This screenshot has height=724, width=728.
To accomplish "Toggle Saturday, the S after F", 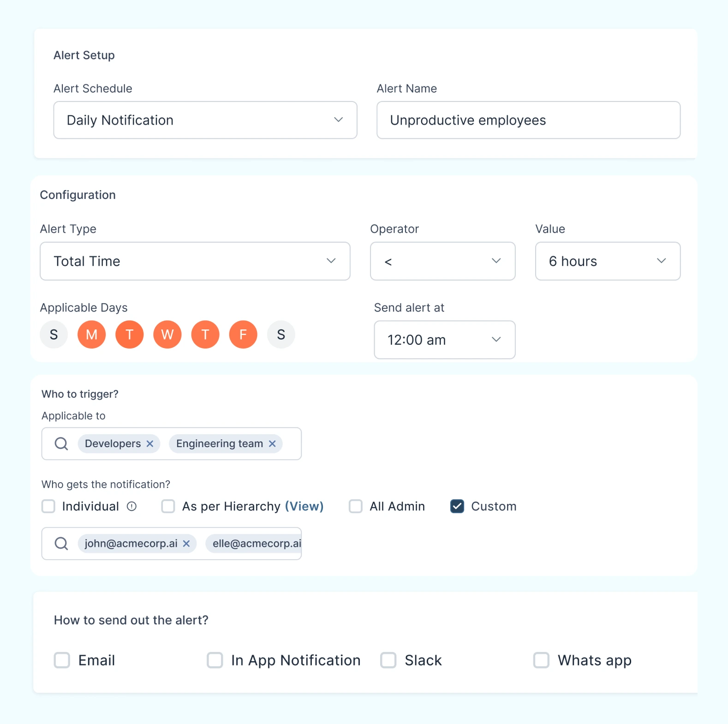I will tap(281, 335).
